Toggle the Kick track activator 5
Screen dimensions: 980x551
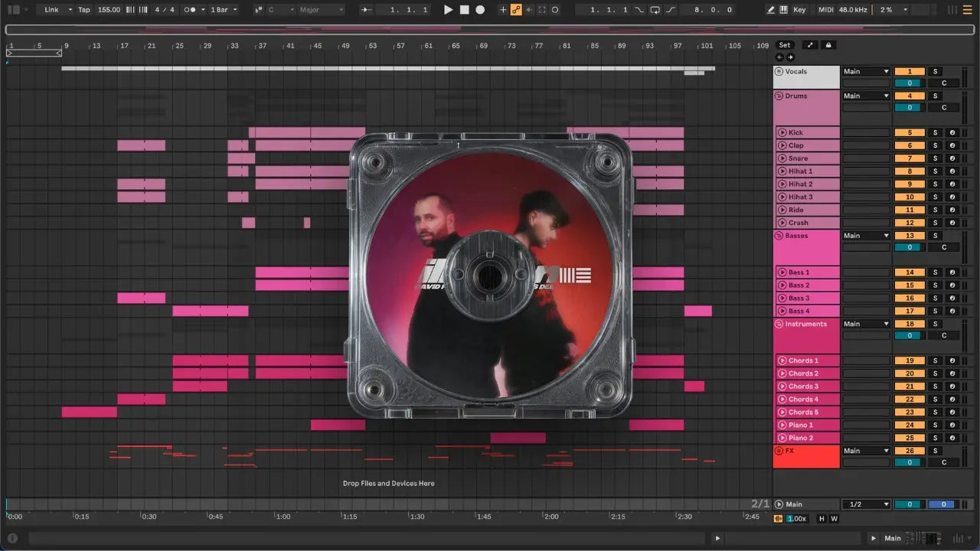(x=910, y=133)
